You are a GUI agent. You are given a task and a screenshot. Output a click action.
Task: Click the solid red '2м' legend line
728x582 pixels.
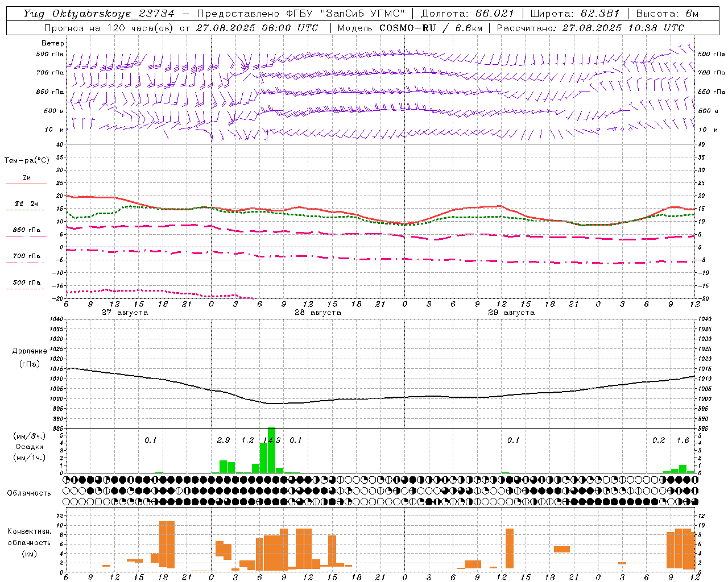[x=26, y=184]
